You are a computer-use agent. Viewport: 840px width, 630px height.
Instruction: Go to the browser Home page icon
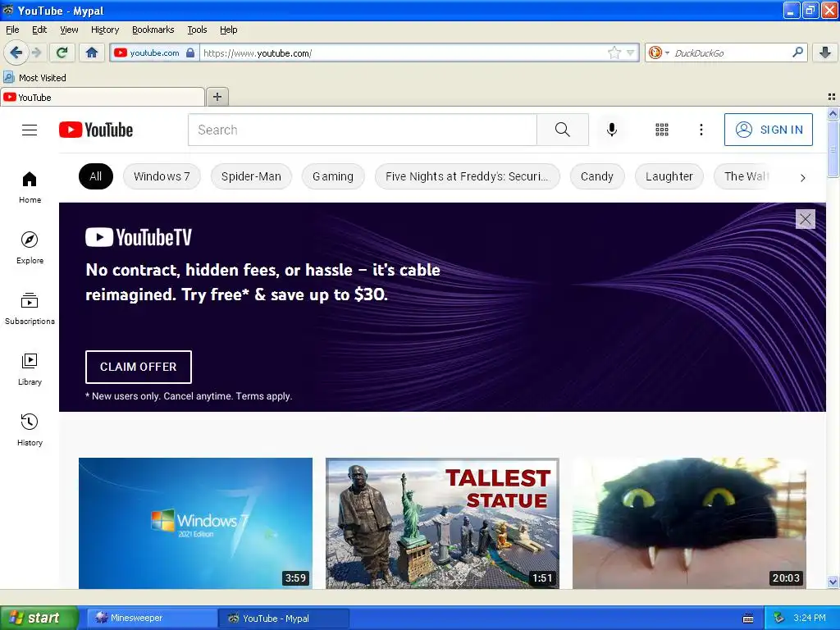(92, 52)
